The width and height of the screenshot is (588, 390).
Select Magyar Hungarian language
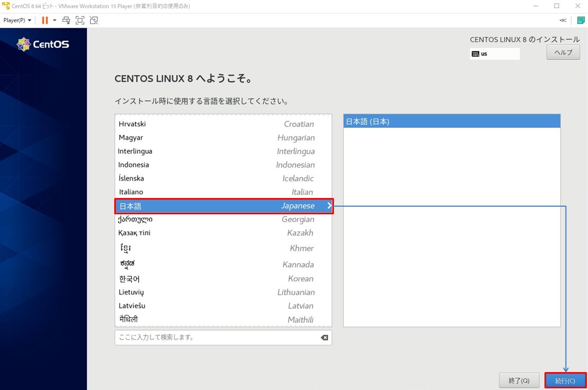(x=223, y=138)
